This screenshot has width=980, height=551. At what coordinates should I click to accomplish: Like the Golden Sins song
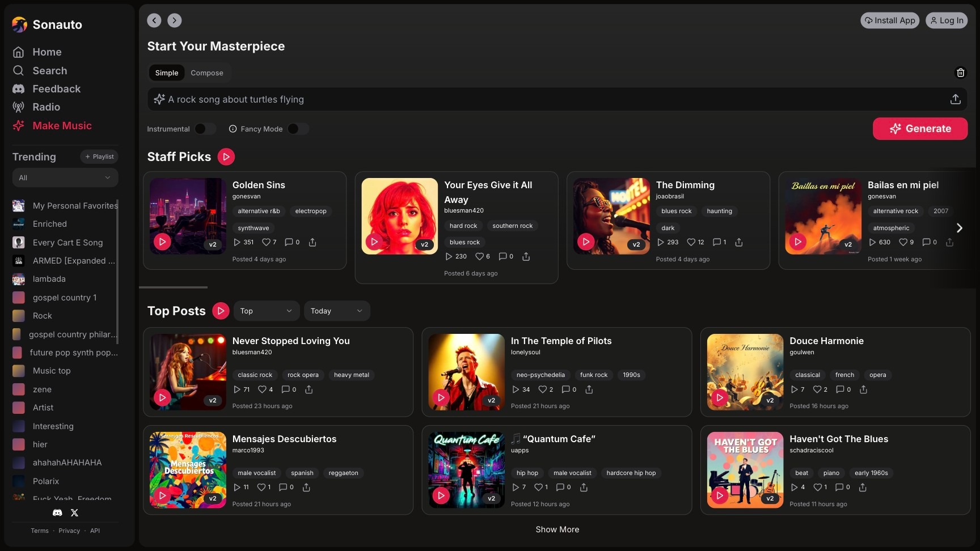(266, 242)
